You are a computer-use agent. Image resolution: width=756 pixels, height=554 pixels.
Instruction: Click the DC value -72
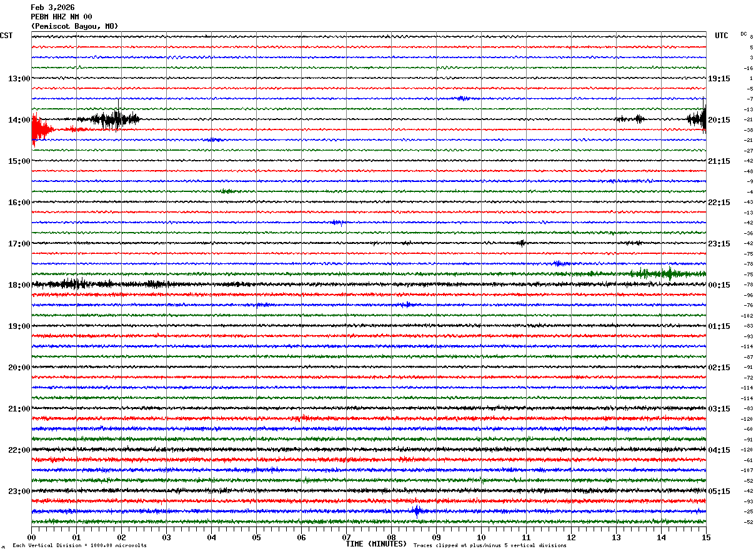coord(749,378)
